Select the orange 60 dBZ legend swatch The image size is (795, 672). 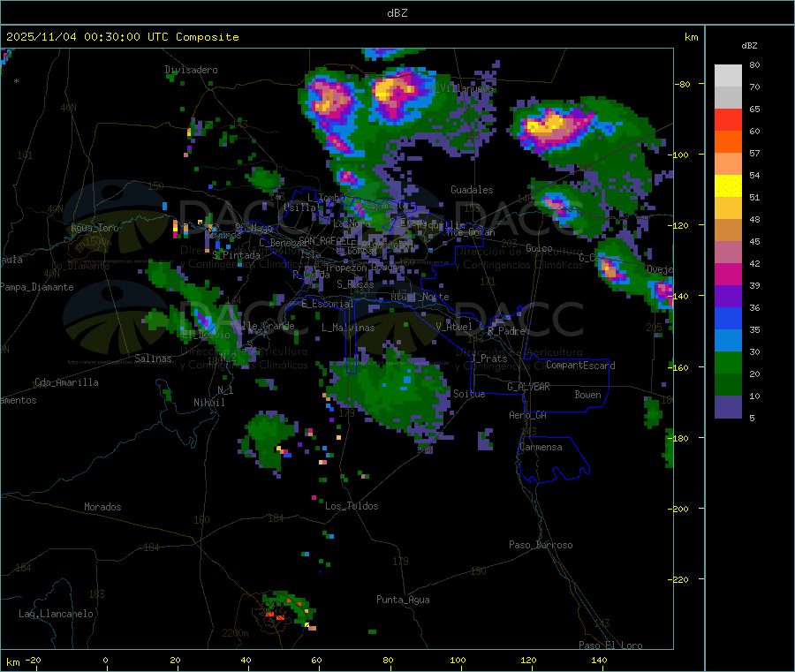[x=728, y=141]
